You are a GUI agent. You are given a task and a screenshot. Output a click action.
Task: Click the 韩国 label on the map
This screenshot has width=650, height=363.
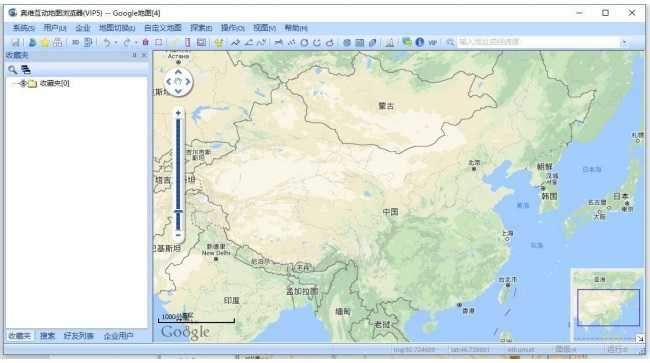pos(549,196)
